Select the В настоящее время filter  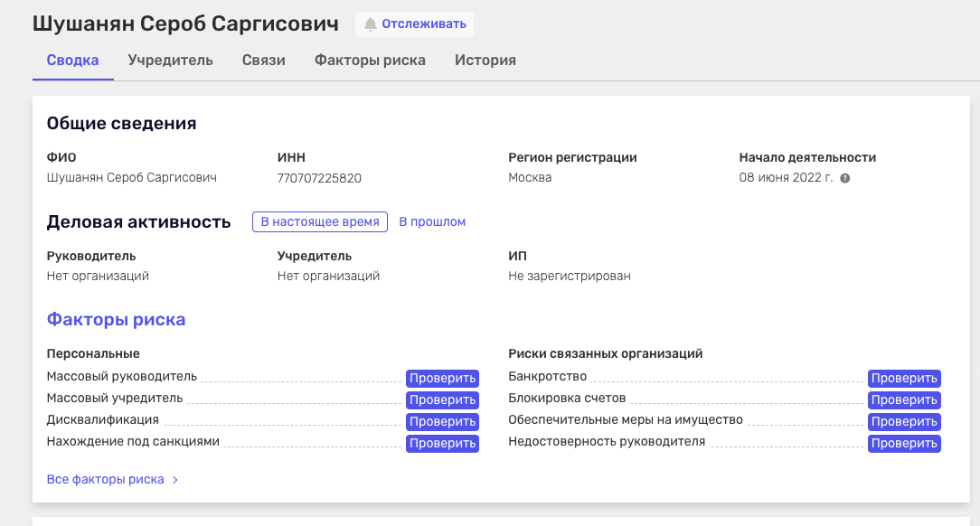coord(319,221)
